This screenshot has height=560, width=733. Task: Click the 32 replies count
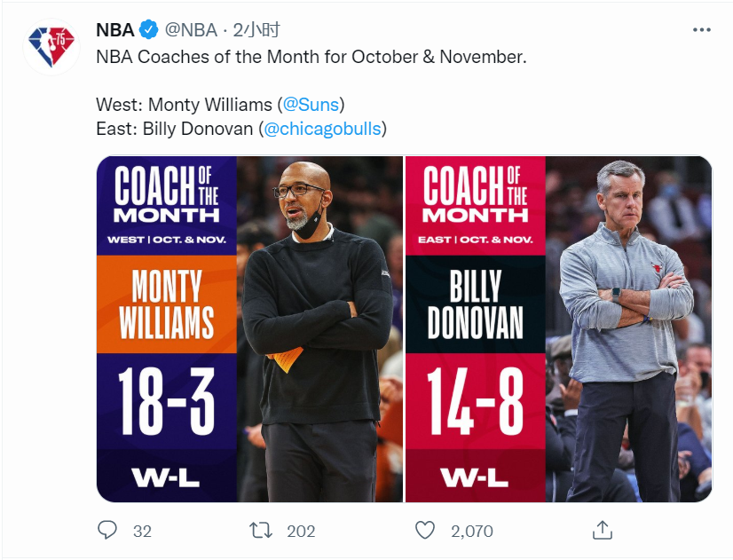pos(142,531)
